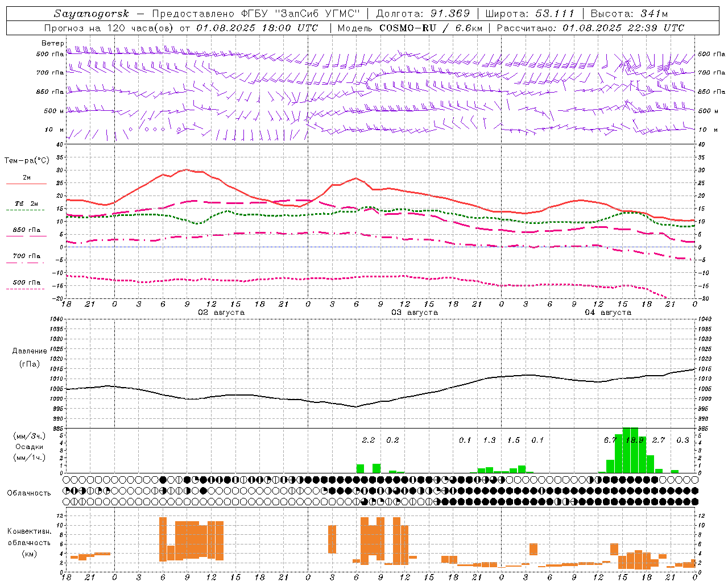This screenshot has width=728, height=582.
Task: Click the 'Широта: 53.111' header field
Action: coord(530,14)
